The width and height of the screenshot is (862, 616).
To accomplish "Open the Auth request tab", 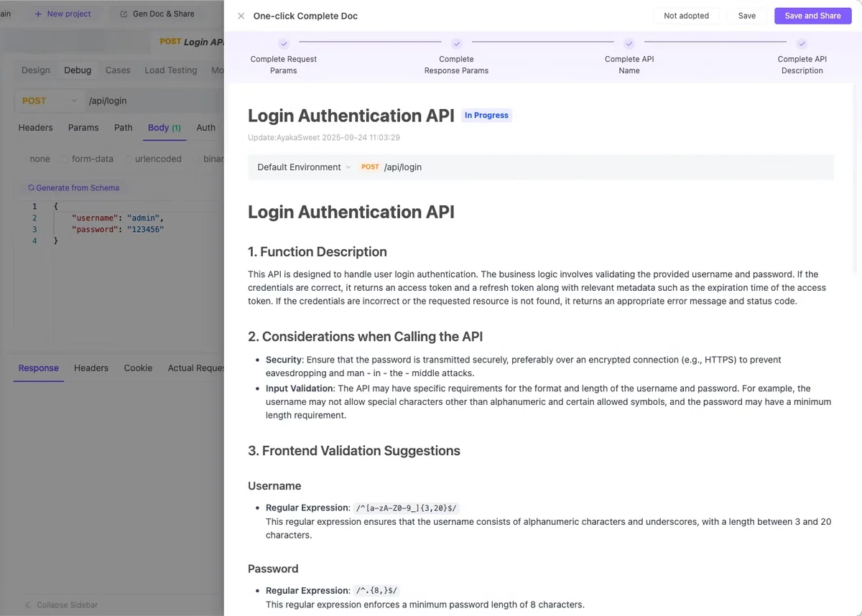I will coord(206,128).
